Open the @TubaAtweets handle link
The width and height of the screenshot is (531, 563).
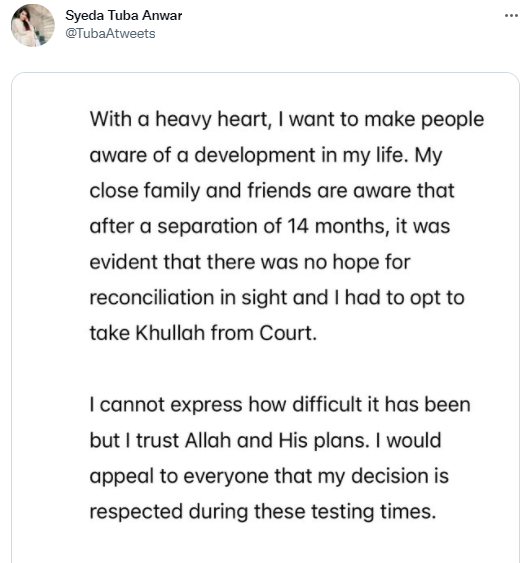[x=110, y=33]
